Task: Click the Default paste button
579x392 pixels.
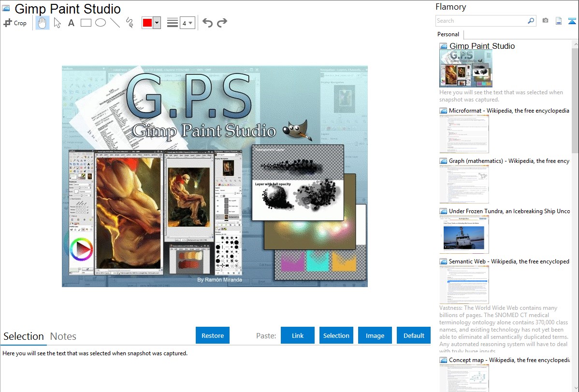Action: (414, 335)
